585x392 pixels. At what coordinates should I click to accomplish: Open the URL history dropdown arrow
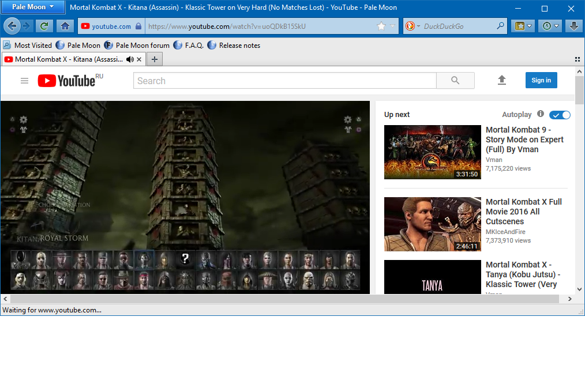tap(392, 26)
